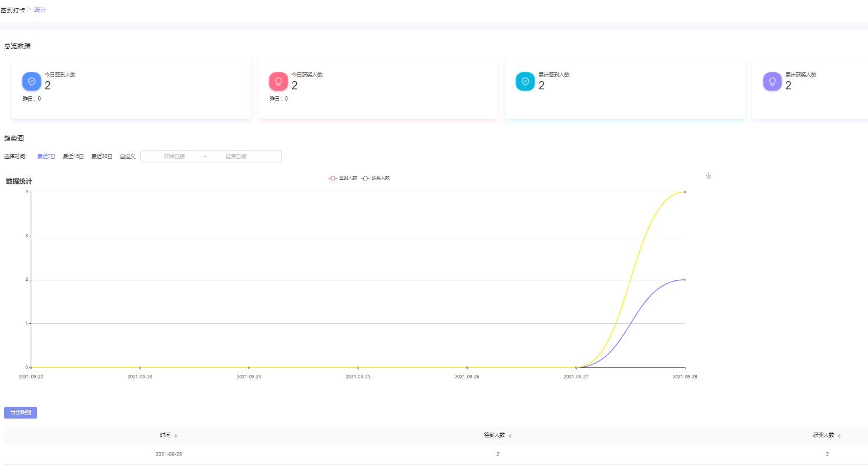Click the 2021-09-28 data point at value 4
The width and height of the screenshot is (868, 465).
tap(685, 192)
